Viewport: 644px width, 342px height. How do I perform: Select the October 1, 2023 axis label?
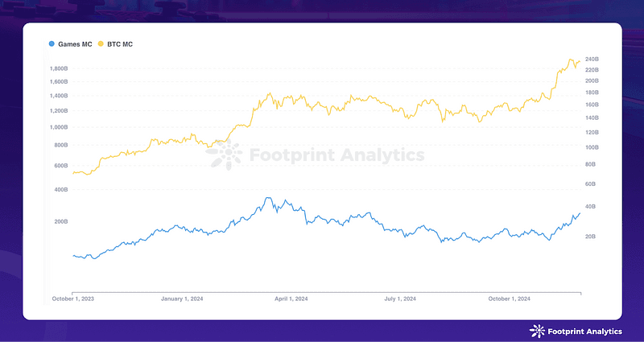coord(72,299)
